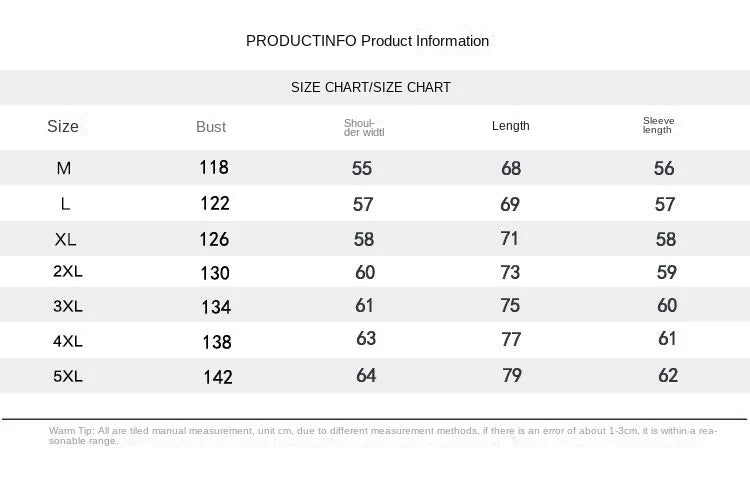Select the 5XL size row label
The width and height of the screenshot is (750, 486).
click(x=68, y=376)
